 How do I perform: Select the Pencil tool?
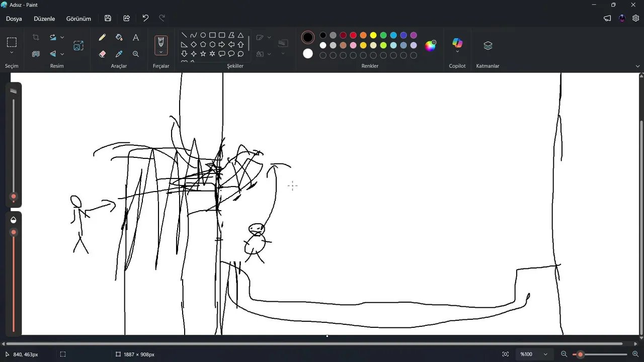click(x=102, y=37)
